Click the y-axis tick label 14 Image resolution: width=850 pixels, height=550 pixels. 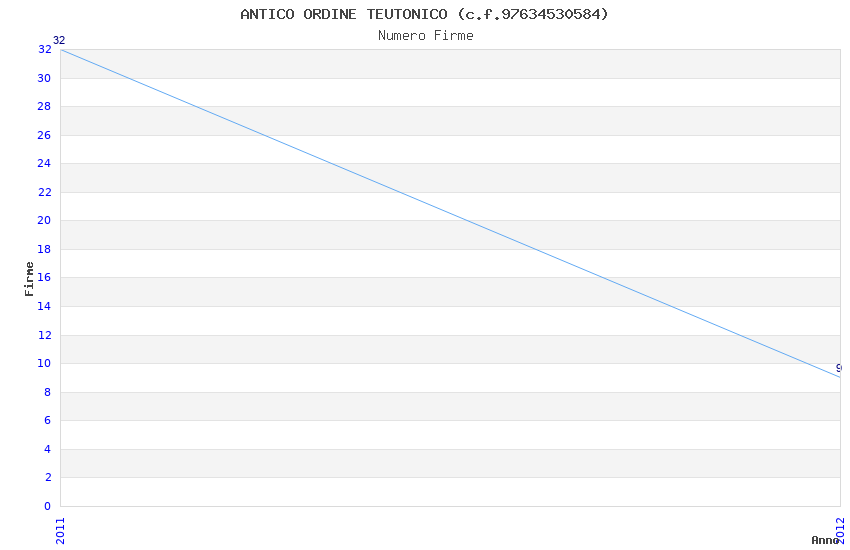coord(44,306)
